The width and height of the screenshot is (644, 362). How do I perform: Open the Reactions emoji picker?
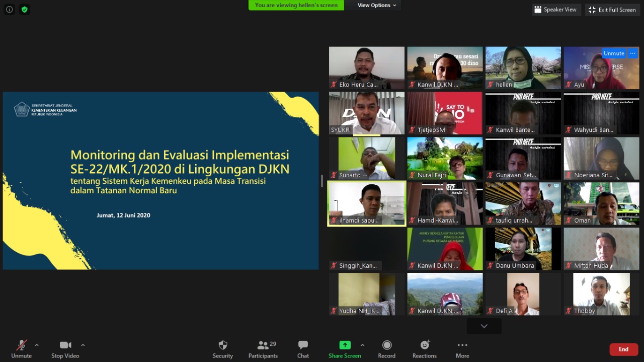[x=424, y=345]
